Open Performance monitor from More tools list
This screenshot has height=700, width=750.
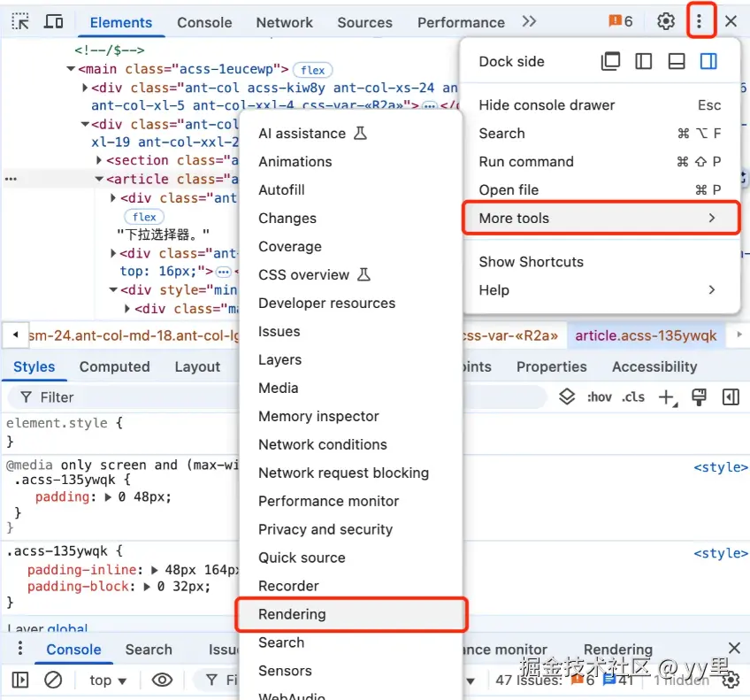coord(351,501)
